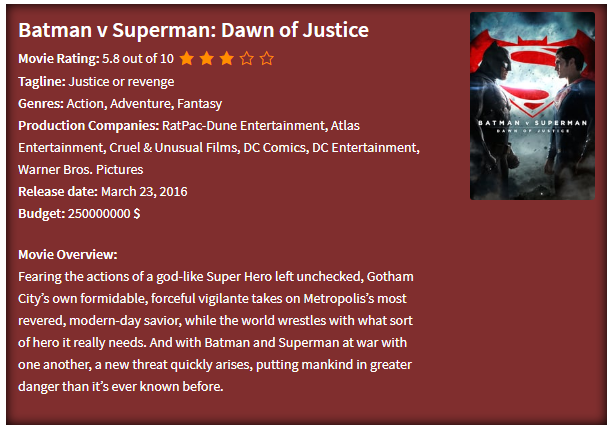Click the fifth empty rating star
This screenshot has width=610, height=429.
266,59
